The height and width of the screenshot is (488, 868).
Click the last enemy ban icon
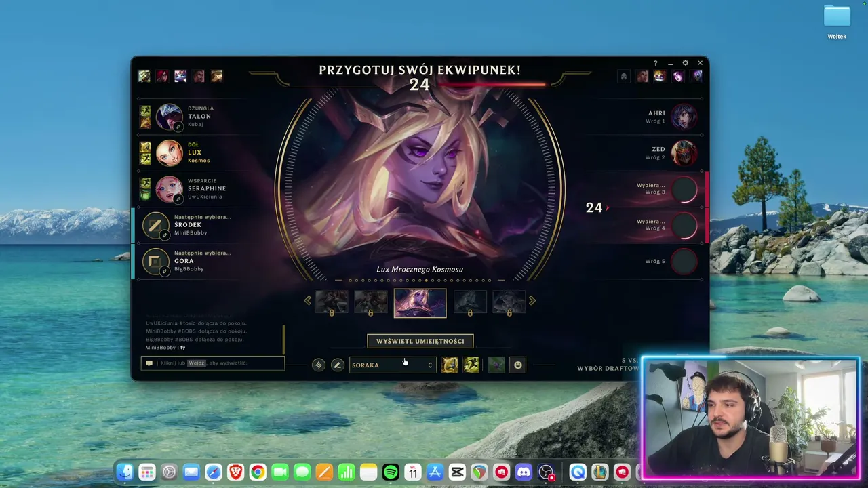(696, 76)
